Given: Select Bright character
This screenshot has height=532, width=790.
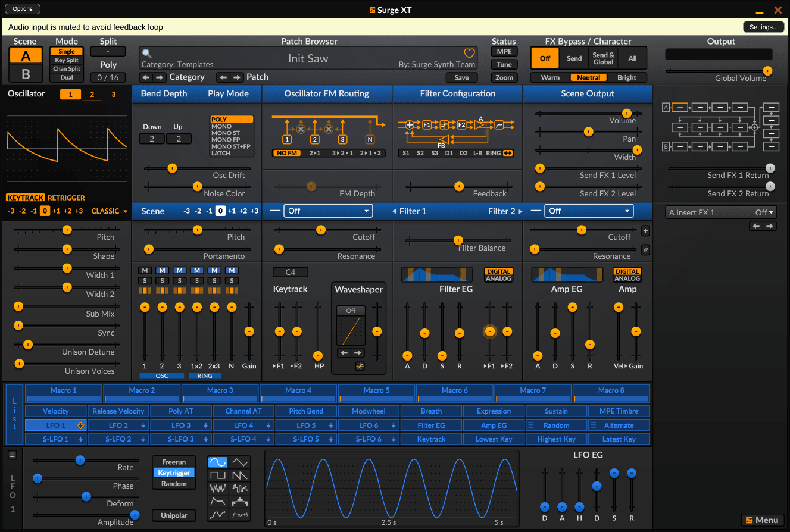Looking at the screenshot, I should coord(627,77).
